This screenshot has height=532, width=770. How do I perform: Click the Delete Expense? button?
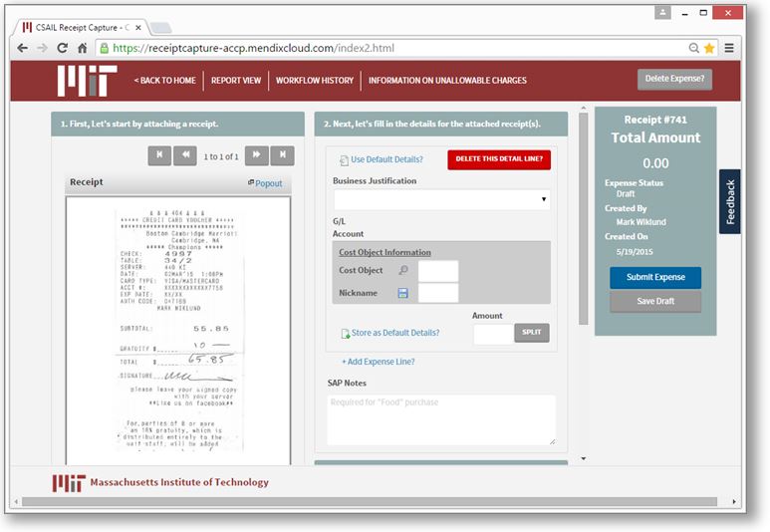(x=674, y=79)
